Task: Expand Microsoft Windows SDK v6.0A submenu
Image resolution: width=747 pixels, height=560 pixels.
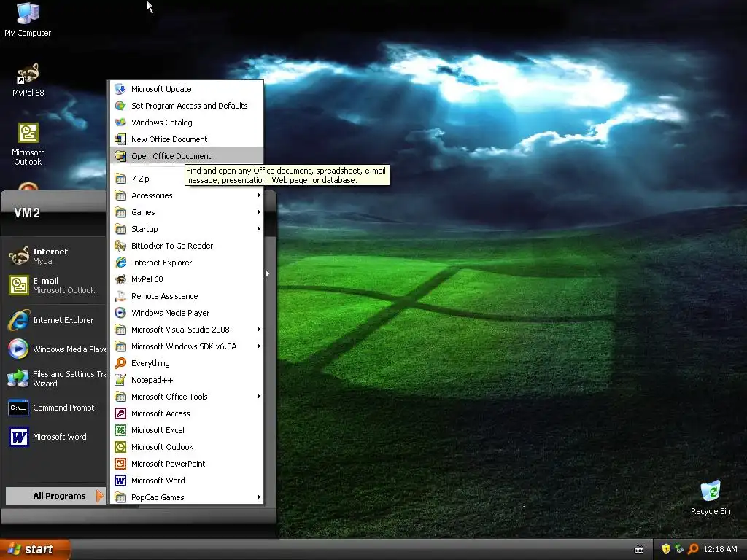Action: [x=187, y=346]
